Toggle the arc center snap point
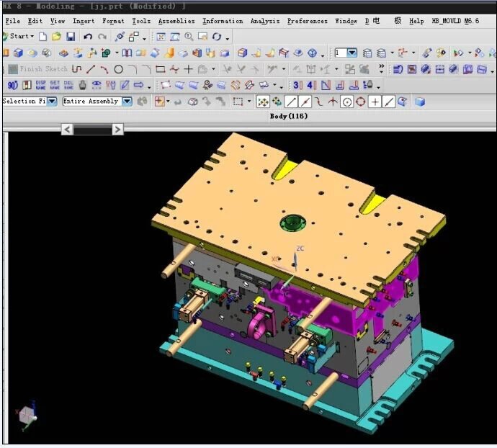 (x=346, y=102)
